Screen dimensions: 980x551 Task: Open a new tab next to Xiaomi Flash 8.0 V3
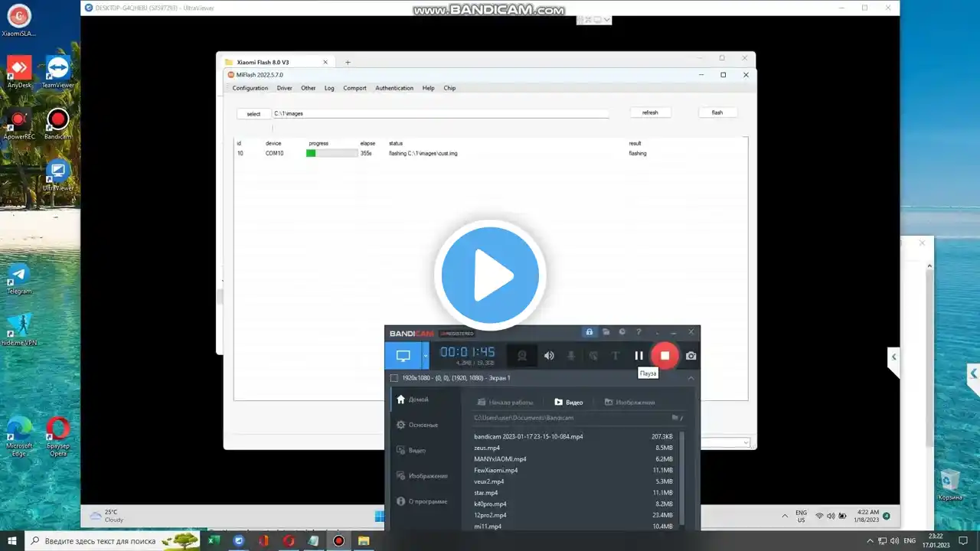coord(348,62)
